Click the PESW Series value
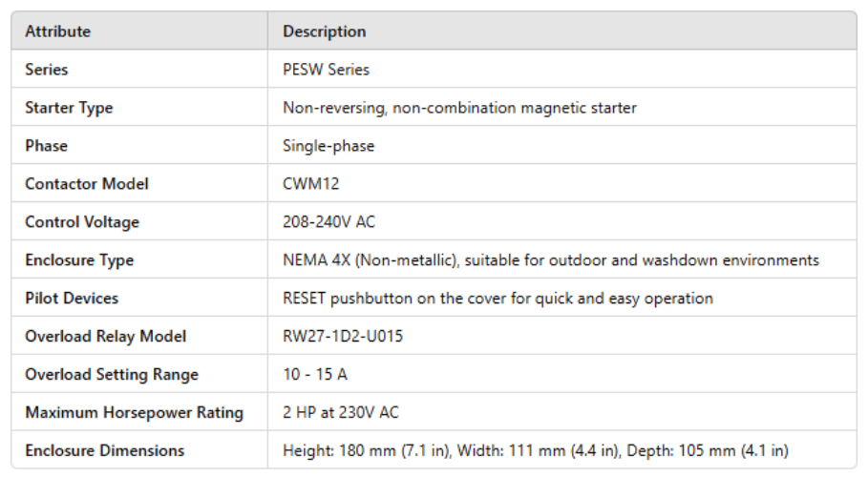 326,70
